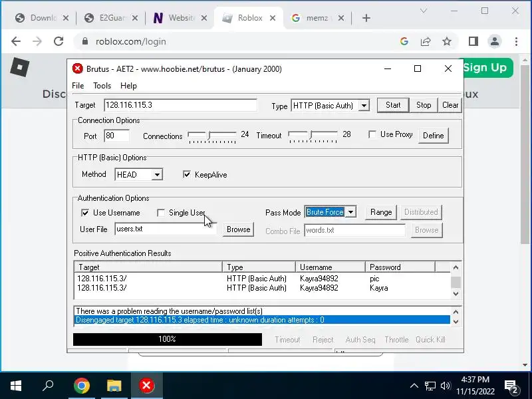The height and width of the screenshot is (399, 532).
Task: Open the tab search chevron in Chrome
Action: coord(423,11)
